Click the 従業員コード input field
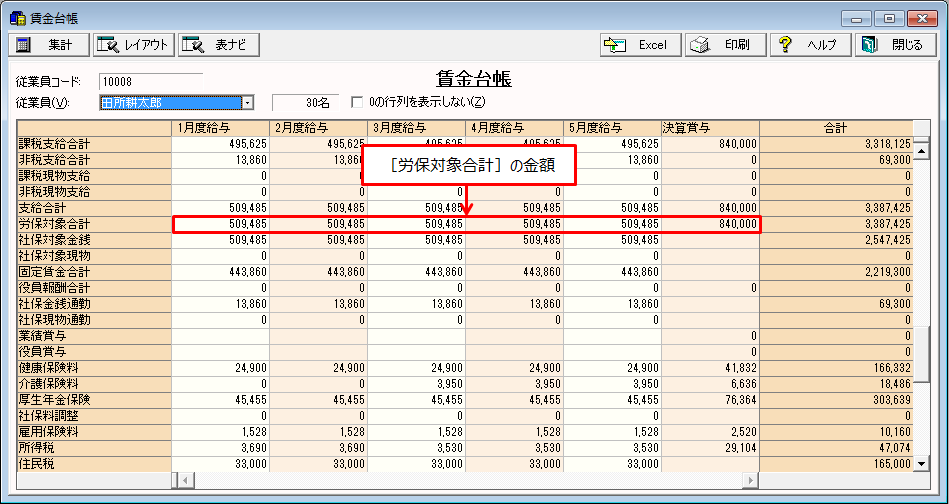The height and width of the screenshot is (504, 949). coord(150,81)
